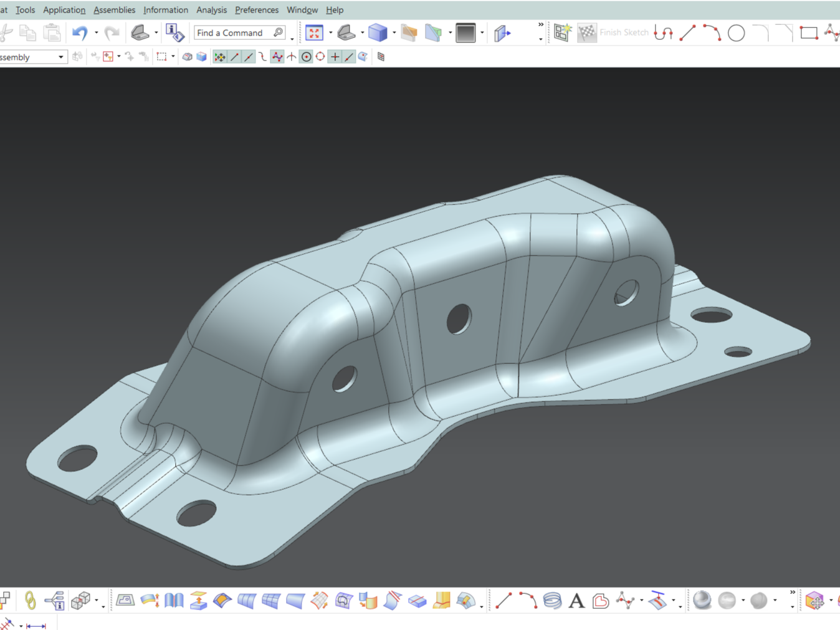This screenshot has height=630, width=840.
Task: Toggle the Arc Center snap point
Action: [306, 57]
